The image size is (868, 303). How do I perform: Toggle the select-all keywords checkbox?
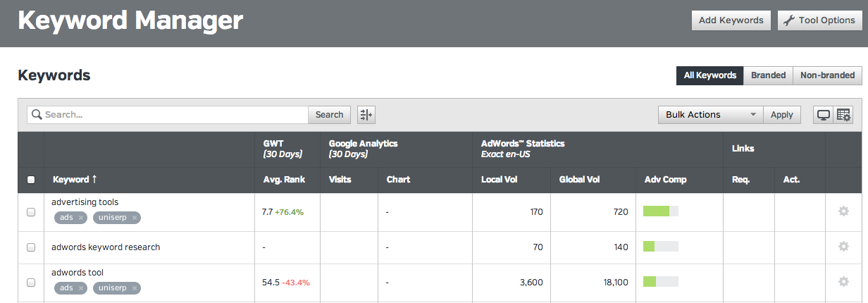point(31,180)
